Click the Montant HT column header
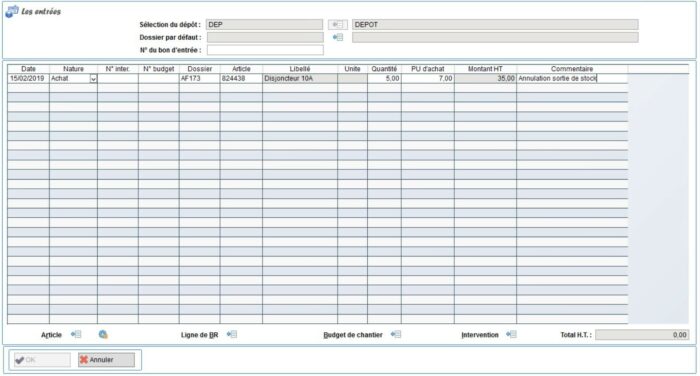The width and height of the screenshot is (700, 376). [486, 69]
